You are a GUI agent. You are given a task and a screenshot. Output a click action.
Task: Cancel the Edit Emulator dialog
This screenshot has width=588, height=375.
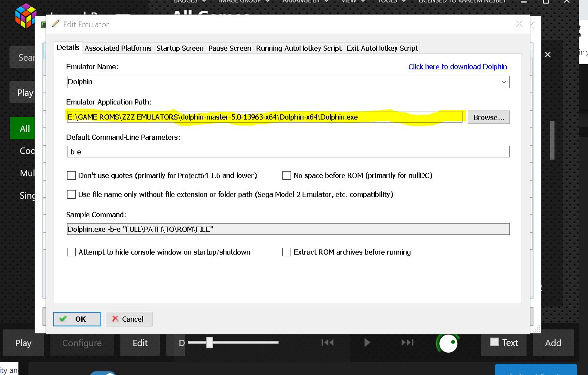[129, 319]
